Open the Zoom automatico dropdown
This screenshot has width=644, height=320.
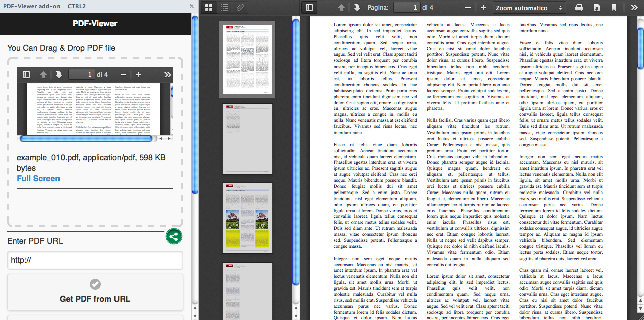point(529,8)
